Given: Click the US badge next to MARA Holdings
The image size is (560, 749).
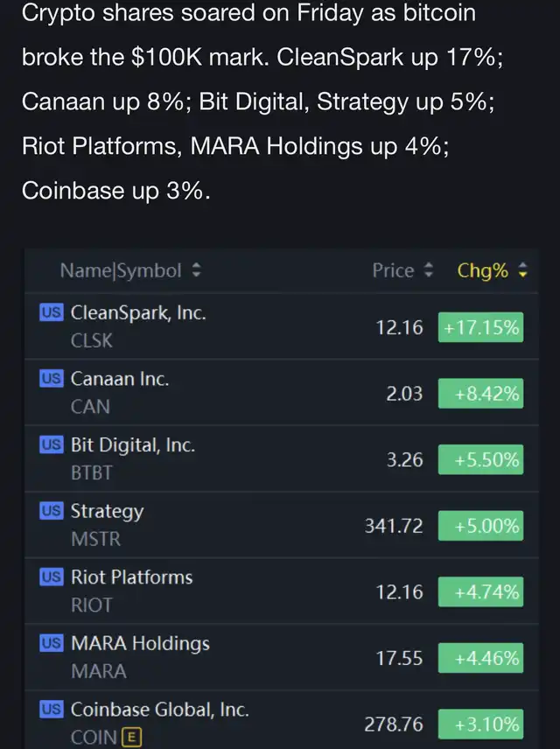Looking at the screenshot, I should pos(51,643).
